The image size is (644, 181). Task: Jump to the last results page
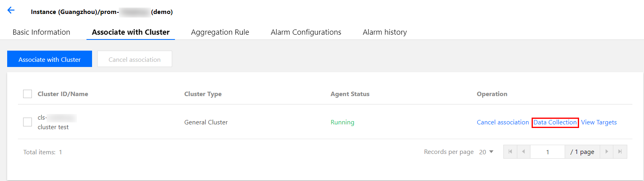click(620, 152)
